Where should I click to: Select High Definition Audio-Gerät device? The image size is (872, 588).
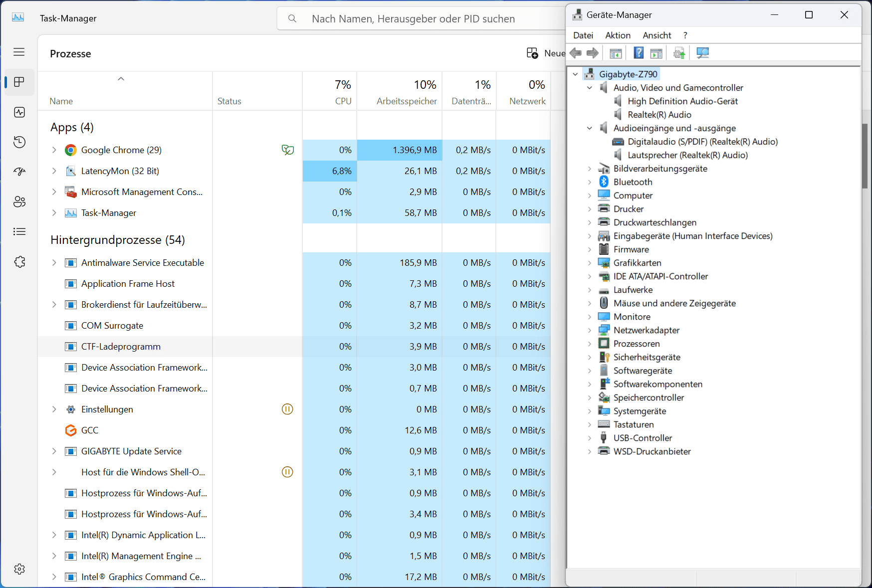pos(682,101)
